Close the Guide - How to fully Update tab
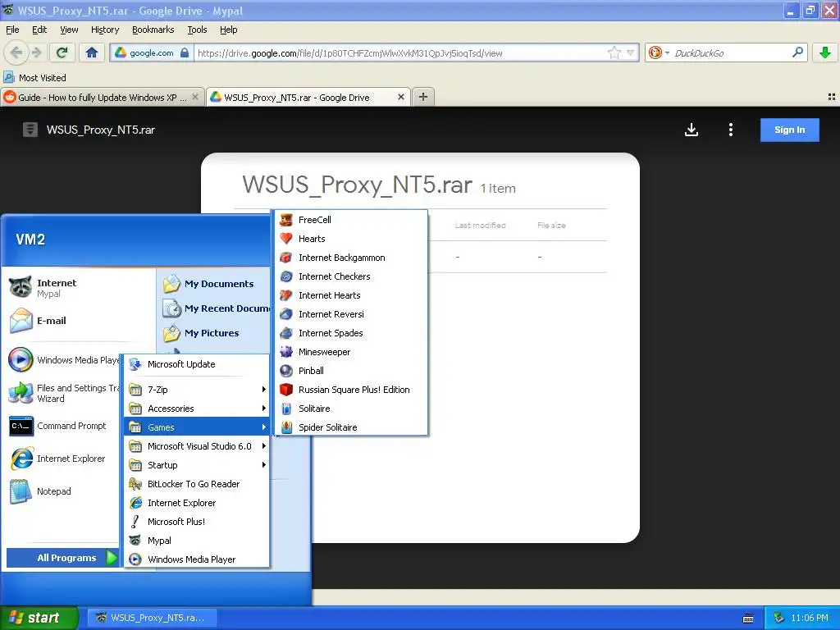840x630 pixels. (x=195, y=97)
